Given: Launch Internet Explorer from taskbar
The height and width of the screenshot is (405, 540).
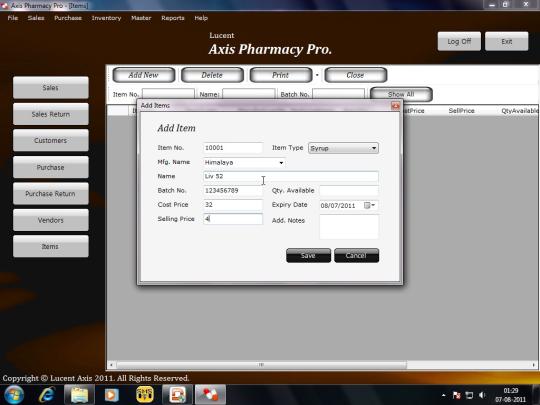Looking at the screenshot, I should [x=47, y=395].
